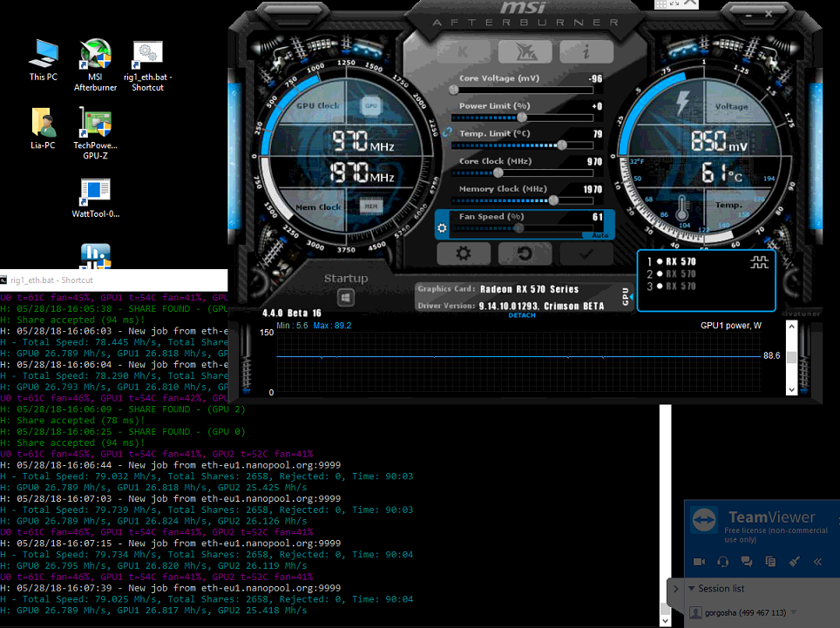Close the Afterburner window
This screenshot has width=840, height=628.
click(x=769, y=14)
